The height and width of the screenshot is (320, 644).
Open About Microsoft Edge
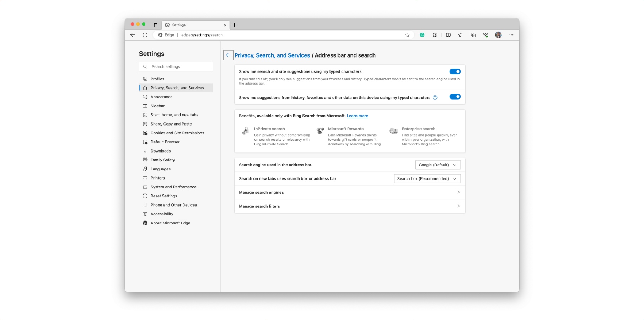coord(176,223)
